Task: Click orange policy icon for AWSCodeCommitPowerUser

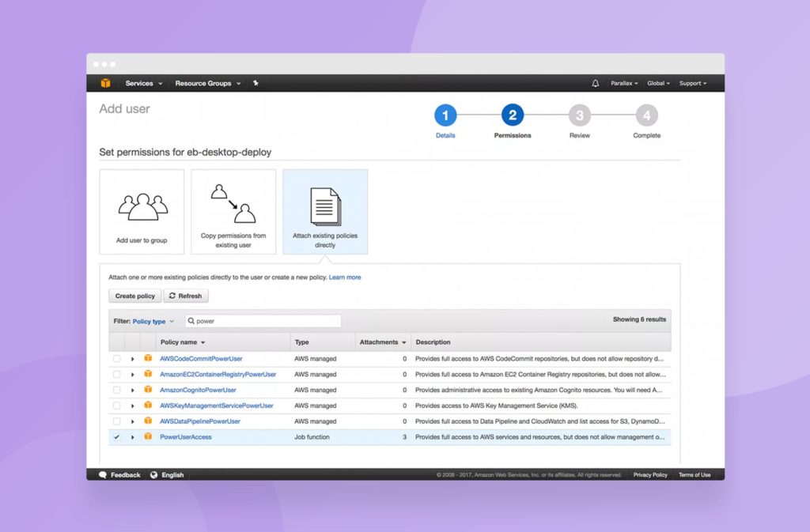Action: pos(148,358)
